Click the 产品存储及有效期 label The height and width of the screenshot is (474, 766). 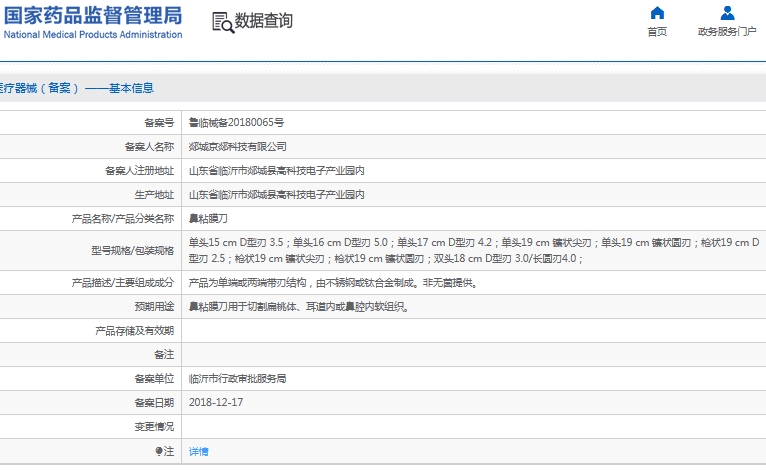pyautogui.click(x=135, y=331)
